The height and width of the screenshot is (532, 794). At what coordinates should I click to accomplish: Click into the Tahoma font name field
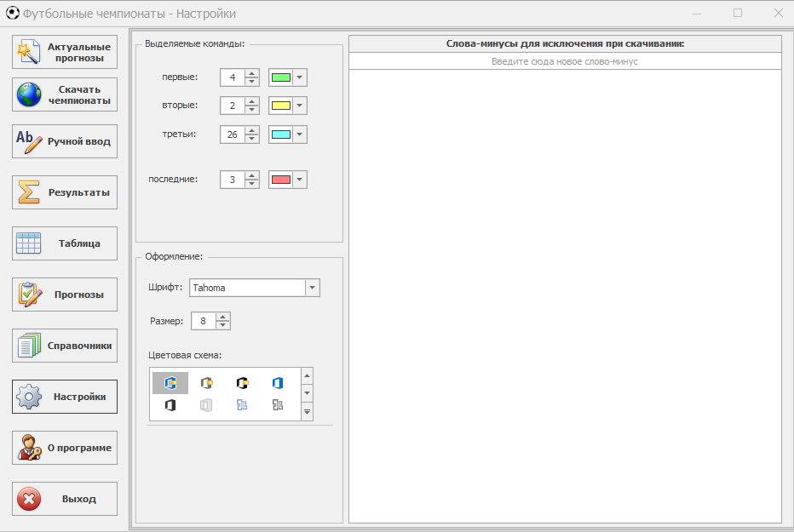(248, 288)
